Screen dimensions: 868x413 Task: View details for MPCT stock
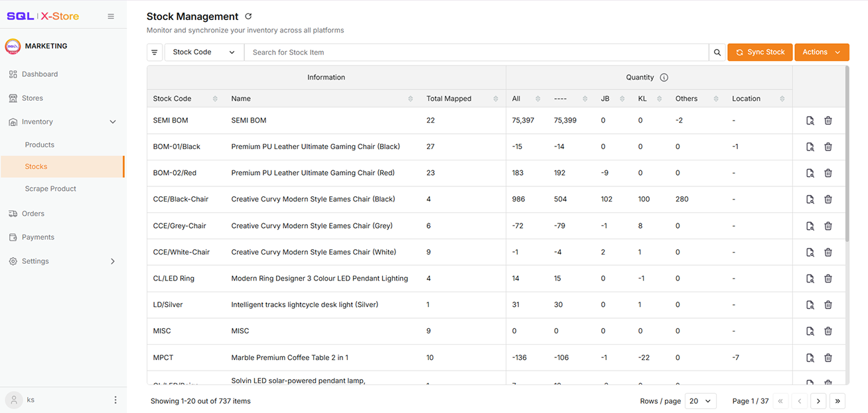(810, 358)
